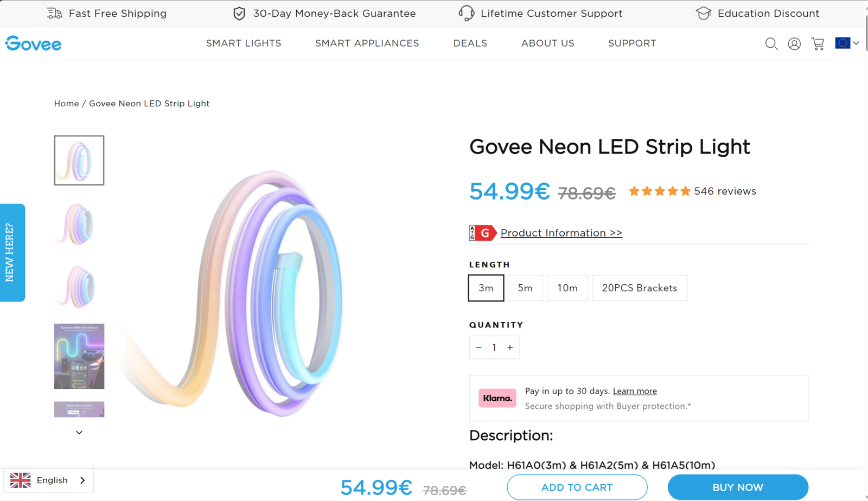The height and width of the screenshot is (501, 868).
Task: Increase quantity with the plus button
Action: (510, 348)
